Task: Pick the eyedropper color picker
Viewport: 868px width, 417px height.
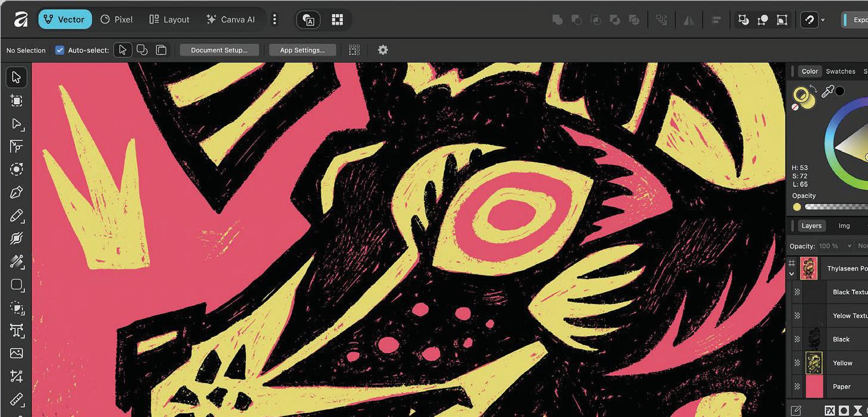Action: point(827,91)
